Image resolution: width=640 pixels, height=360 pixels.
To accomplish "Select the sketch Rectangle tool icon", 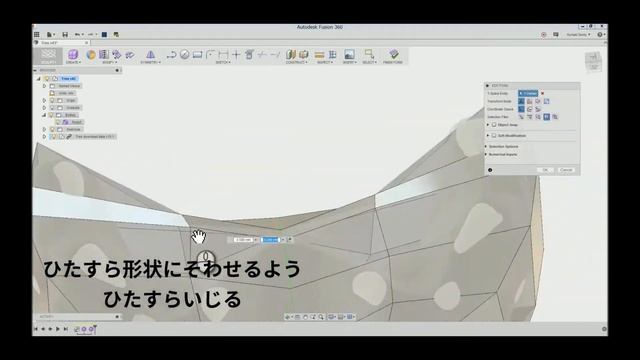I will (x=198, y=54).
